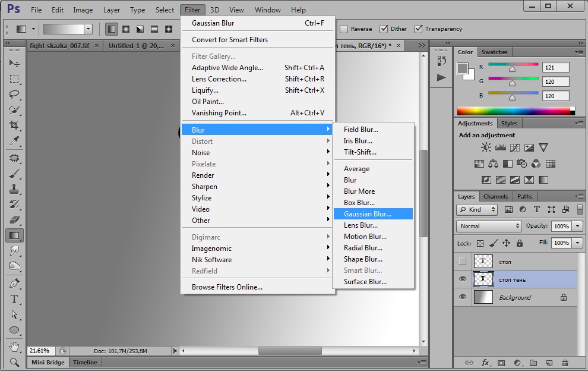The image size is (588, 371).
Task: Expand the Sharpen filter submenu
Action: (258, 187)
